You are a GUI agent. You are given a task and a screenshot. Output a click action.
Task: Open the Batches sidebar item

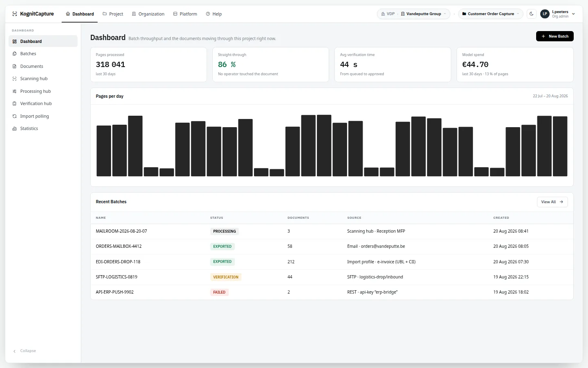(x=43, y=54)
